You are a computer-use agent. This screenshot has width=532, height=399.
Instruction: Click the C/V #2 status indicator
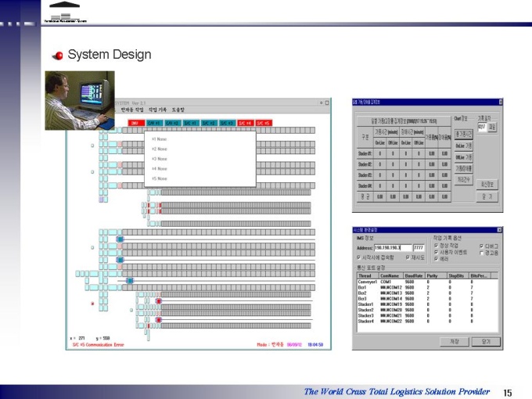click(x=173, y=123)
